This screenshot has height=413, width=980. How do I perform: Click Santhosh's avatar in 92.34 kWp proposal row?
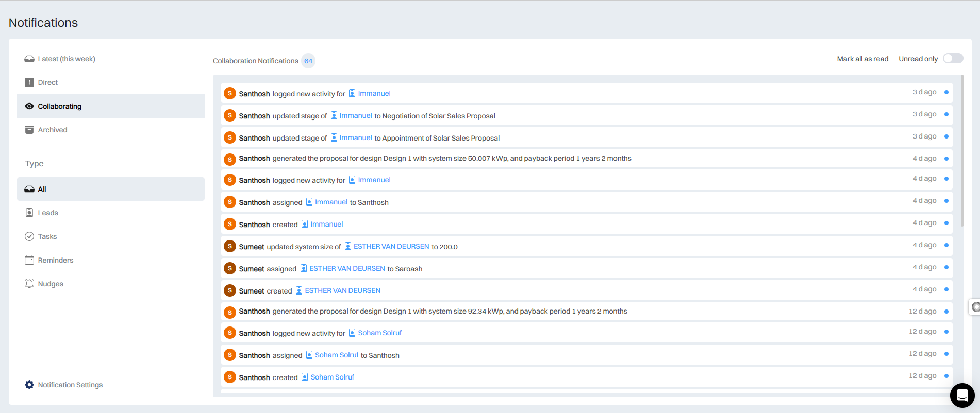tap(230, 312)
